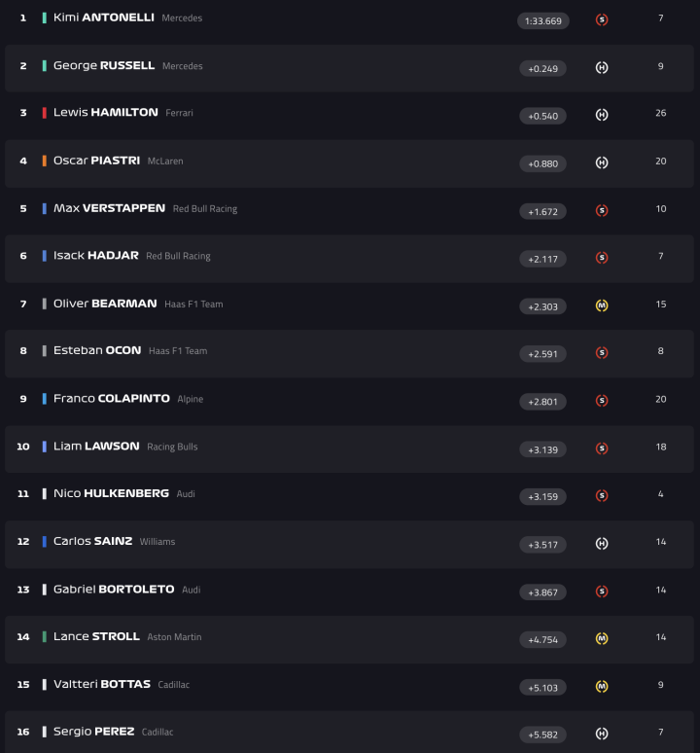The height and width of the screenshot is (753, 700).
Task: Click hard tyre icon in Russell's row
Action: [602, 67]
